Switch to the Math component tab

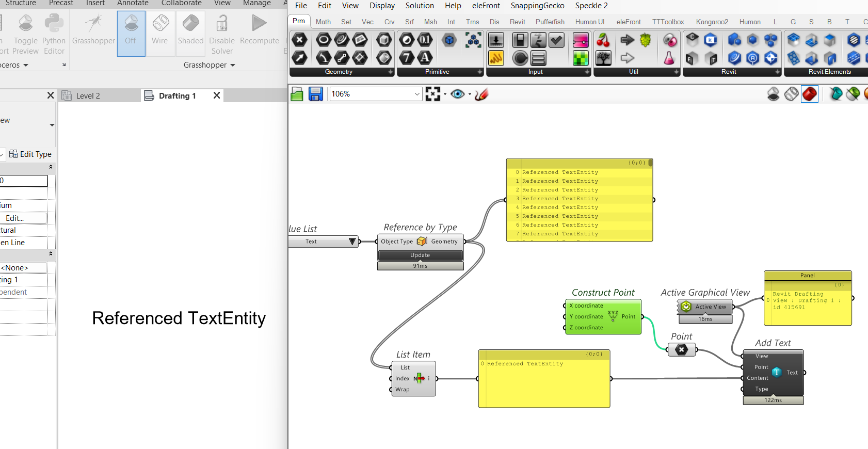point(323,22)
